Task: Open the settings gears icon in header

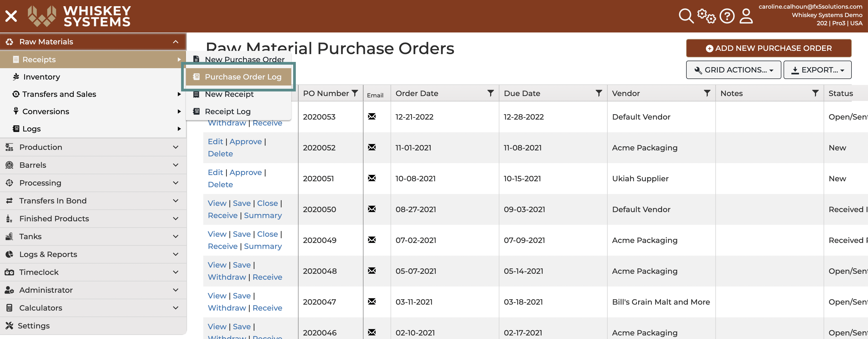Action: pos(706,16)
